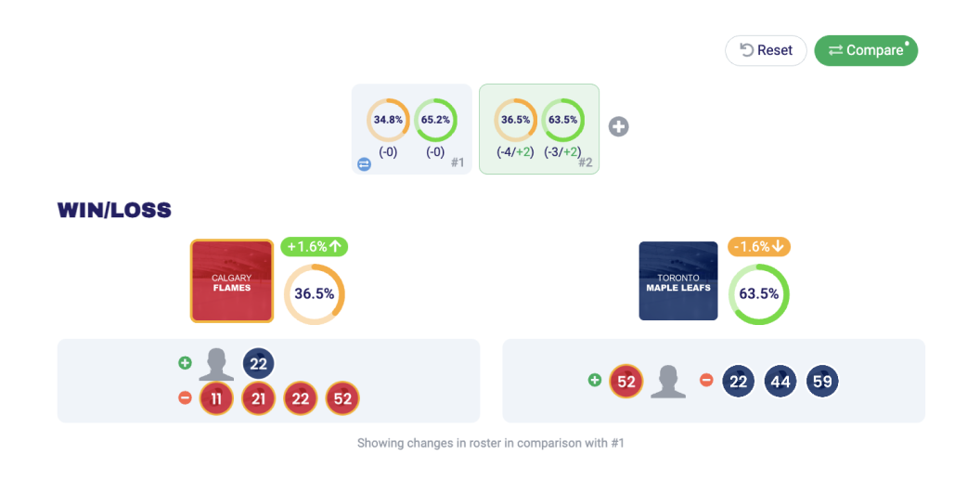Click the Calgary Flames team logo
The width and height of the screenshot is (980, 481).
point(232,281)
